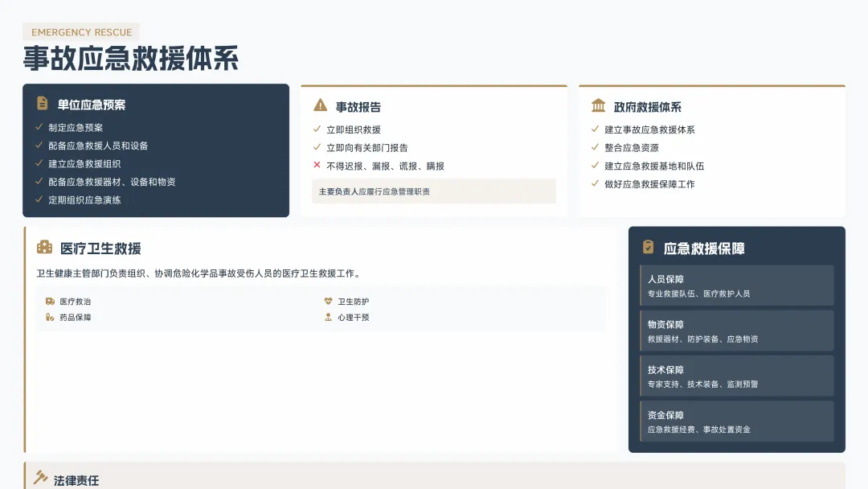Click the checkmark beside 立即组织救援

click(x=317, y=129)
